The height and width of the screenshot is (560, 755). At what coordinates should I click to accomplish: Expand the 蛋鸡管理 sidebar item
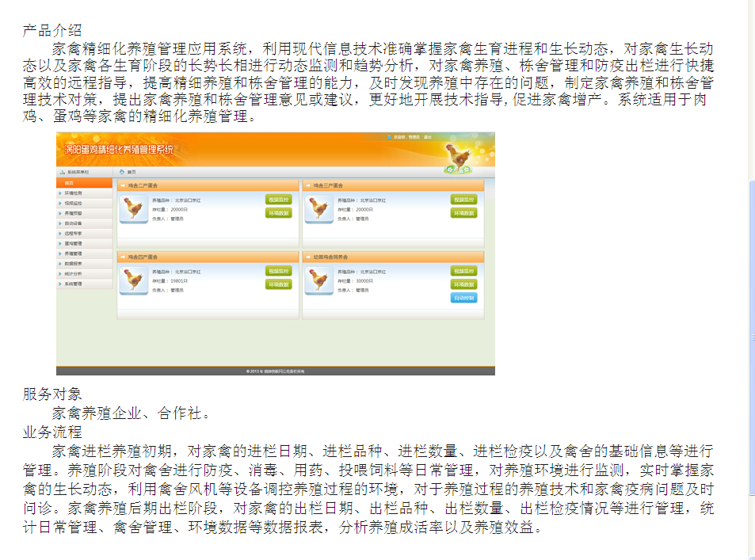point(84,244)
